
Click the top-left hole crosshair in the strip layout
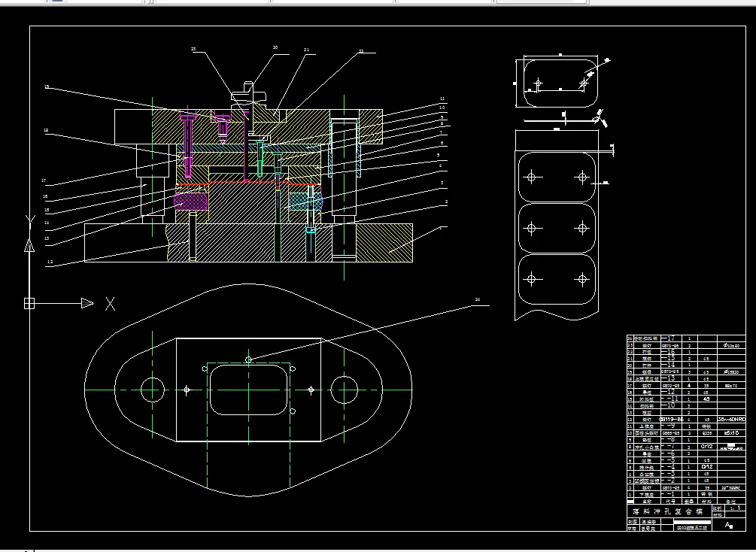coord(531,177)
